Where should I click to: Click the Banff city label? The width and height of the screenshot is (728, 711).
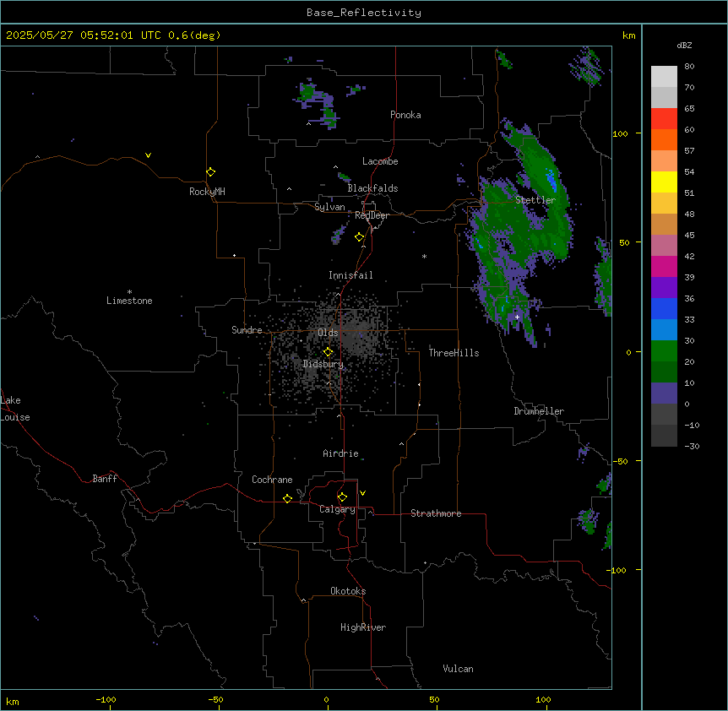pos(105,479)
